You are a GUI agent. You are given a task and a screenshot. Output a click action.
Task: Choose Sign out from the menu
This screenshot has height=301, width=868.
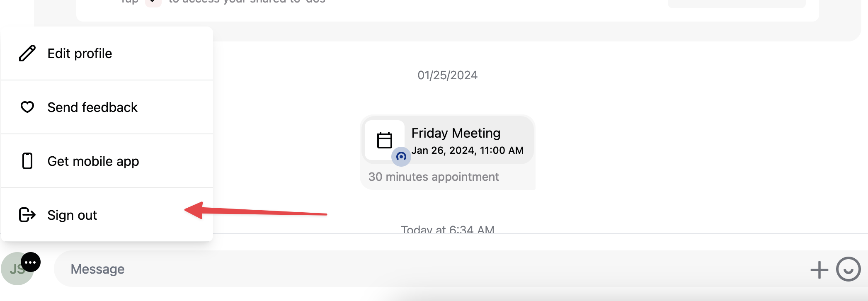click(107, 215)
